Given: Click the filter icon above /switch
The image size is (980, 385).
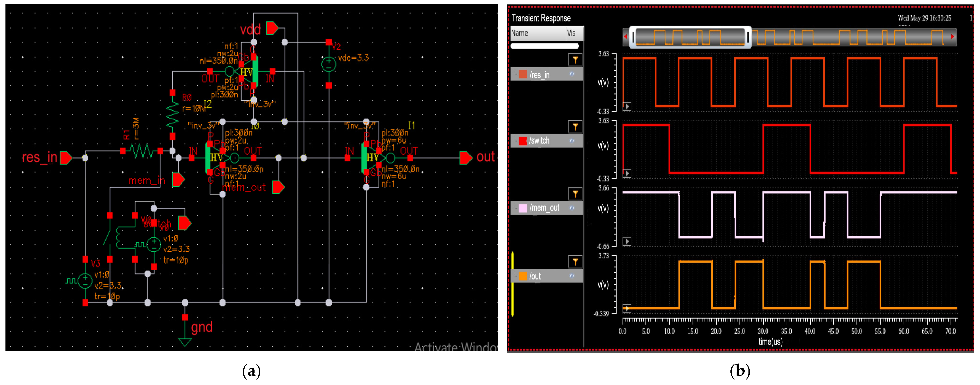Looking at the screenshot, I should 575,127.
